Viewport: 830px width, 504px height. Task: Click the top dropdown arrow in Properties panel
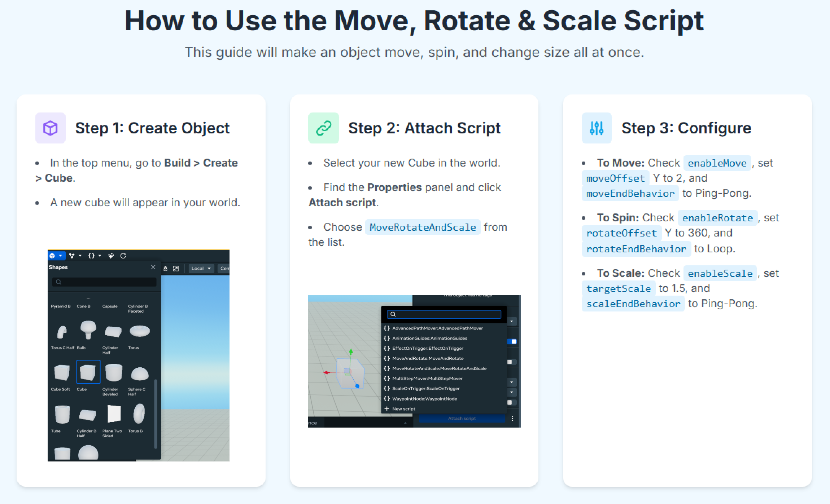coord(511,321)
